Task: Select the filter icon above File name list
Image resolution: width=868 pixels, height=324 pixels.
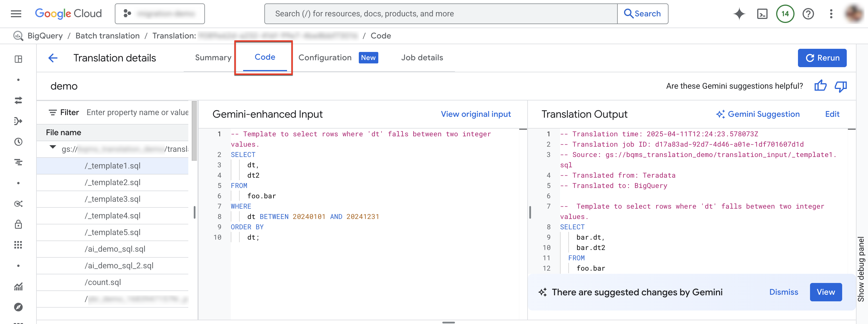Action: [x=53, y=112]
